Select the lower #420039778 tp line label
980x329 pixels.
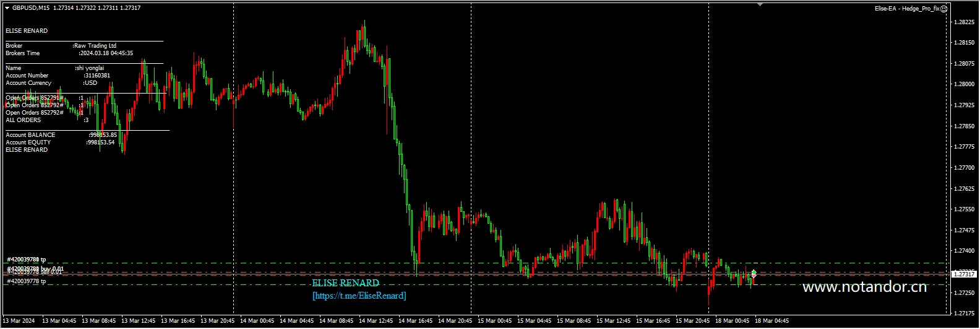coord(27,281)
